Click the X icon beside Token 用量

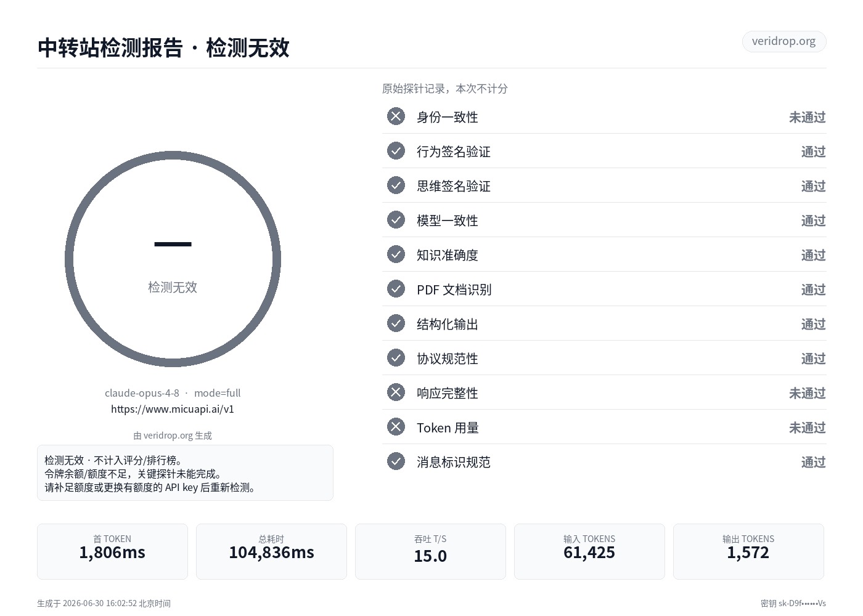pyautogui.click(x=396, y=427)
